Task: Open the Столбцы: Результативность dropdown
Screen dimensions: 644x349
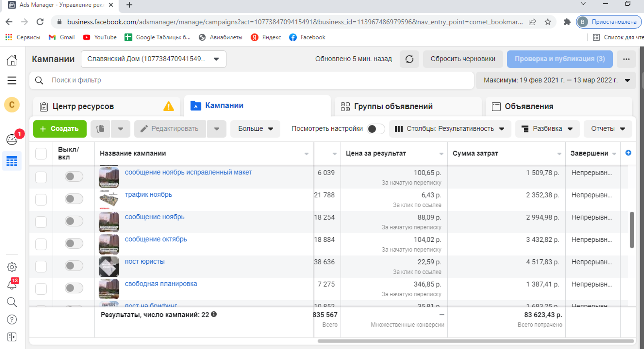Action: point(450,129)
